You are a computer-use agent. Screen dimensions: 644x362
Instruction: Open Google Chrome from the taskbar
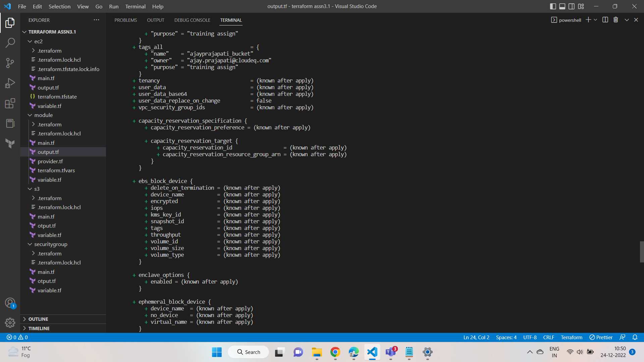(x=335, y=352)
